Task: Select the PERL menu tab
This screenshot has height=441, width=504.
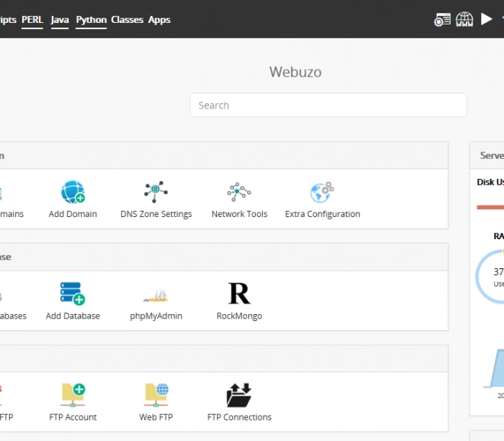Action: tap(33, 20)
